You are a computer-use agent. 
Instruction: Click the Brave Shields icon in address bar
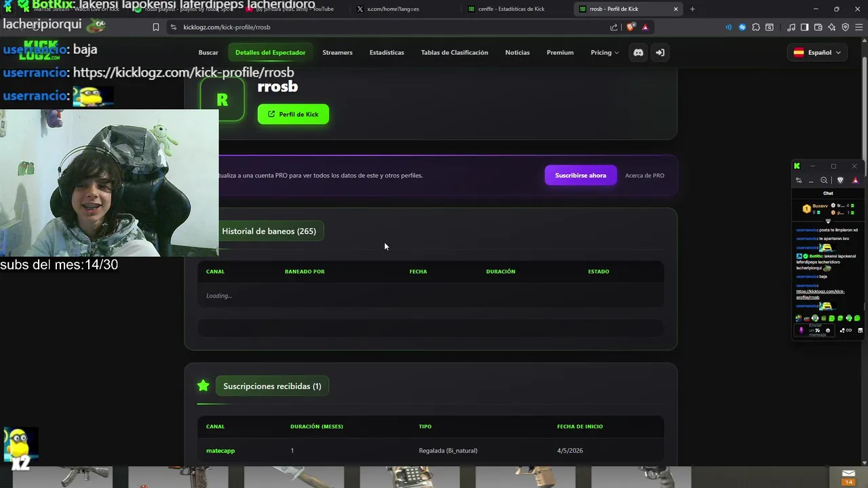pos(630,27)
